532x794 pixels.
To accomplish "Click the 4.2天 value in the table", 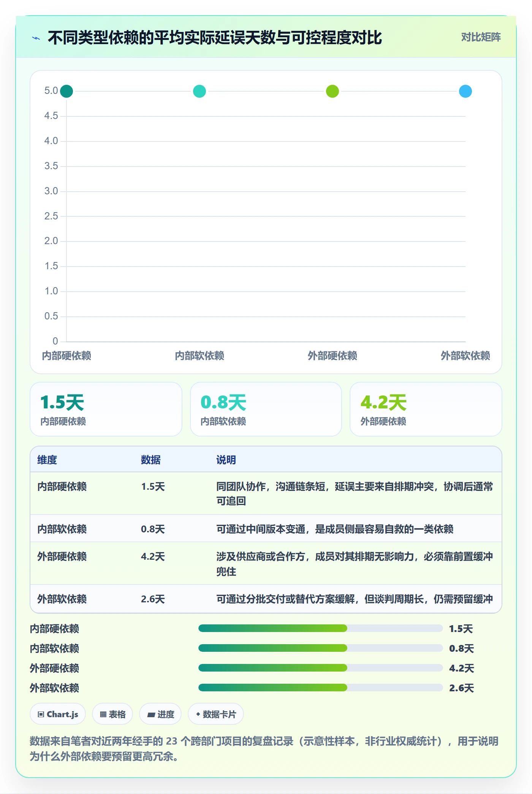I will coord(153,556).
